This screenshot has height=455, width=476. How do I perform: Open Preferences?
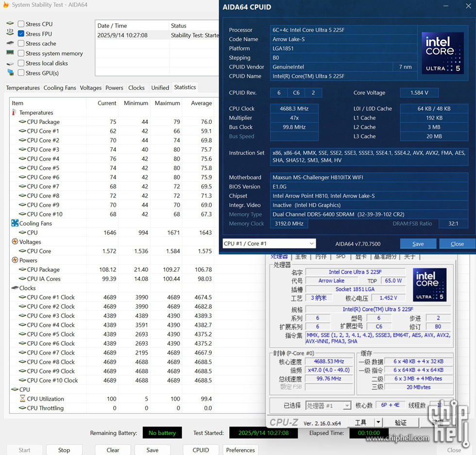coord(240,450)
